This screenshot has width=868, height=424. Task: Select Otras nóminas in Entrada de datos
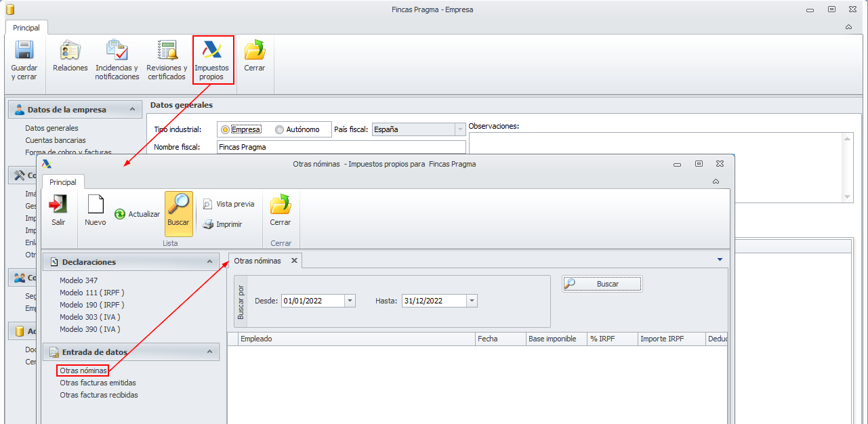tap(83, 370)
